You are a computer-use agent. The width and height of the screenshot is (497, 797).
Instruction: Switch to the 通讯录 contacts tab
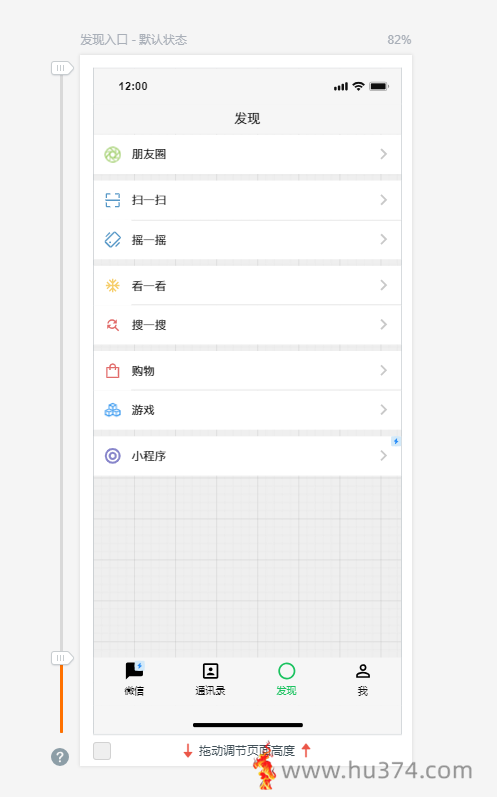coord(210,679)
